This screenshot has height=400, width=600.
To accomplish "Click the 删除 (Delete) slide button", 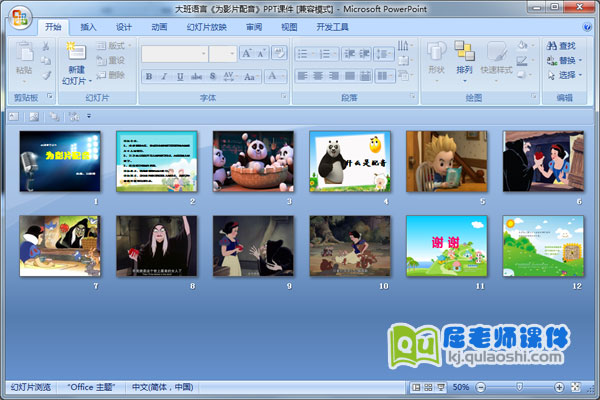I will pos(111,75).
